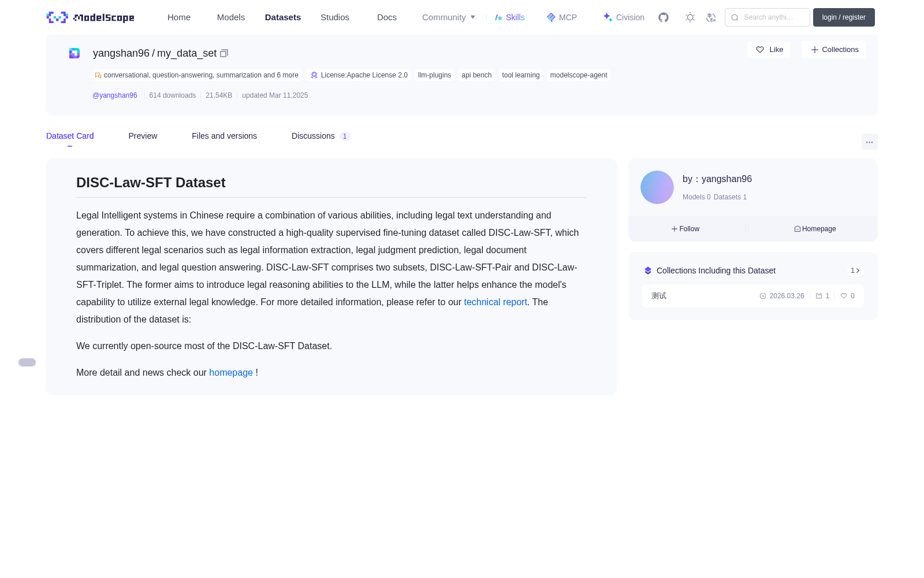This screenshot has height=578, width=924.
Task: Click the llm-plugins tag
Action: pos(434,75)
